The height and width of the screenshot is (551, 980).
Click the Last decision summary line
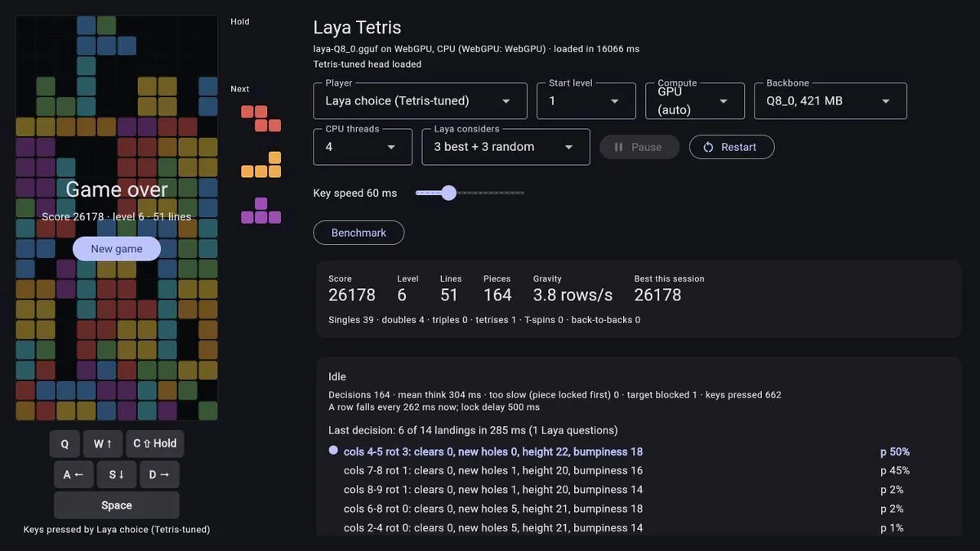[x=473, y=430]
